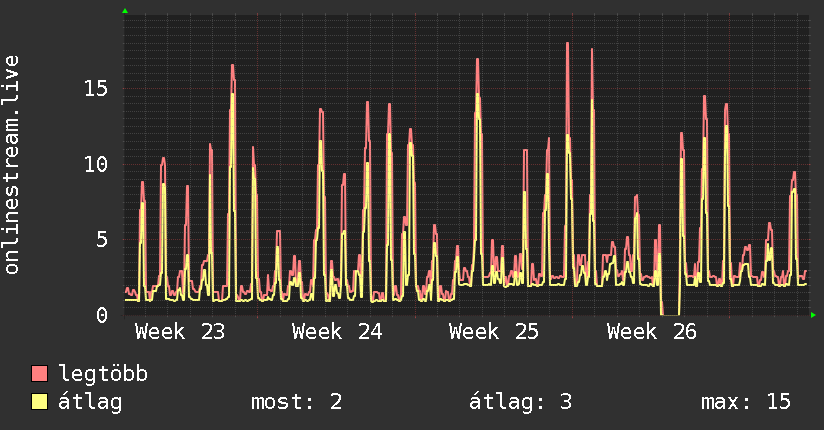Click the green arrow ending the x-axis
Image resolution: width=824 pixels, height=430 pixels.
coord(813,315)
